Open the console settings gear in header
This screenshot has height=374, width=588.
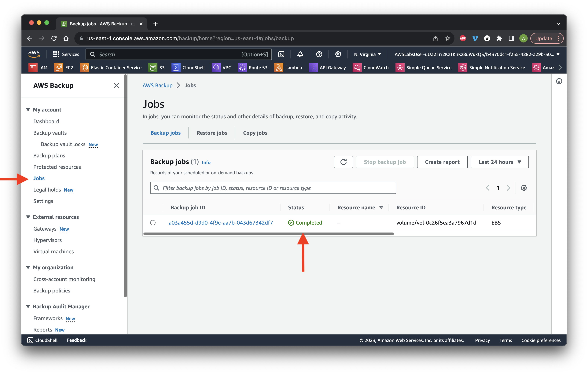[x=338, y=54]
